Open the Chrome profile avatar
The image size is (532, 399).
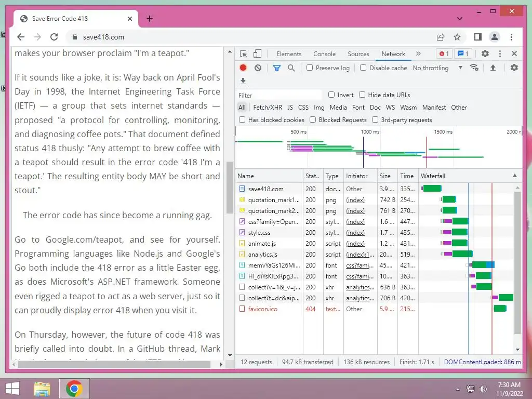point(495,37)
